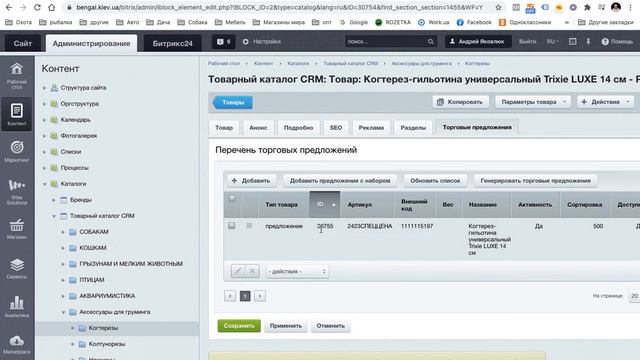The image size is (640, 360).
Task: Reload the browser page
Action: point(37,7)
